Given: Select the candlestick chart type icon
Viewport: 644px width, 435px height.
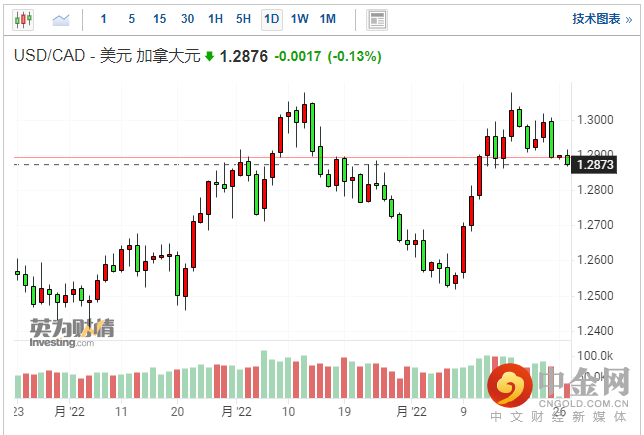Looking at the screenshot, I should click(x=24, y=19).
